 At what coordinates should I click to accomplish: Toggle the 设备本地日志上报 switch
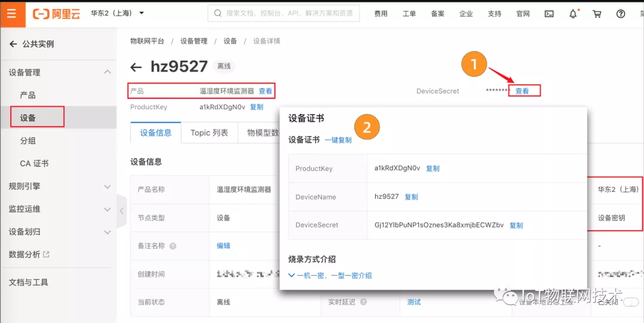pyautogui.click(x=631, y=303)
